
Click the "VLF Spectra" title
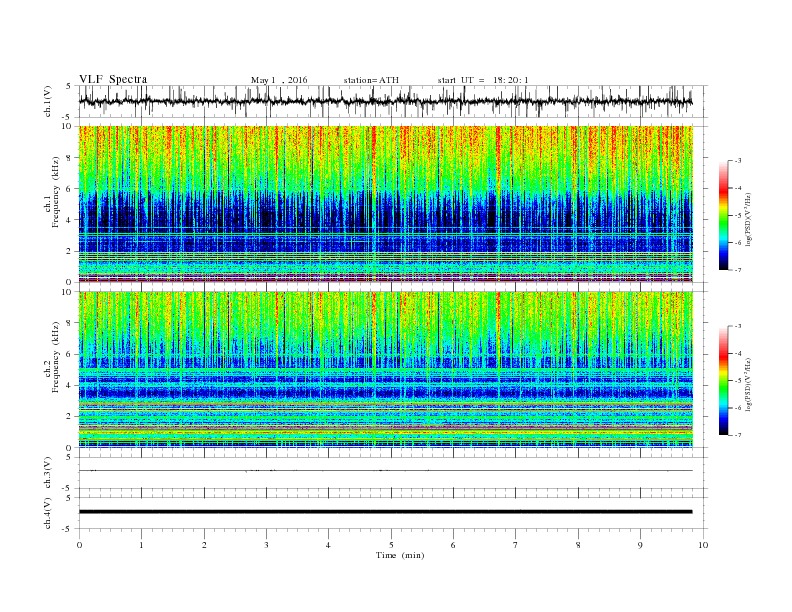coord(113,79)
